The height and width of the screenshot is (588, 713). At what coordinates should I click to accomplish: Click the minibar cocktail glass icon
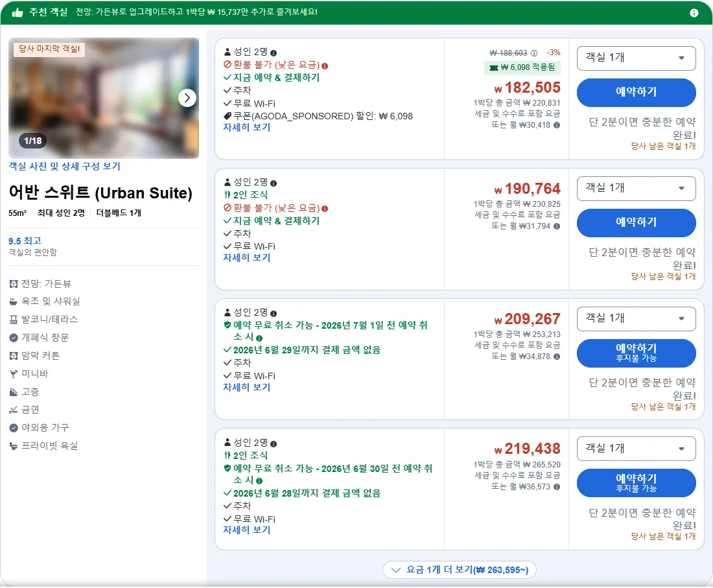pos(14,374)
